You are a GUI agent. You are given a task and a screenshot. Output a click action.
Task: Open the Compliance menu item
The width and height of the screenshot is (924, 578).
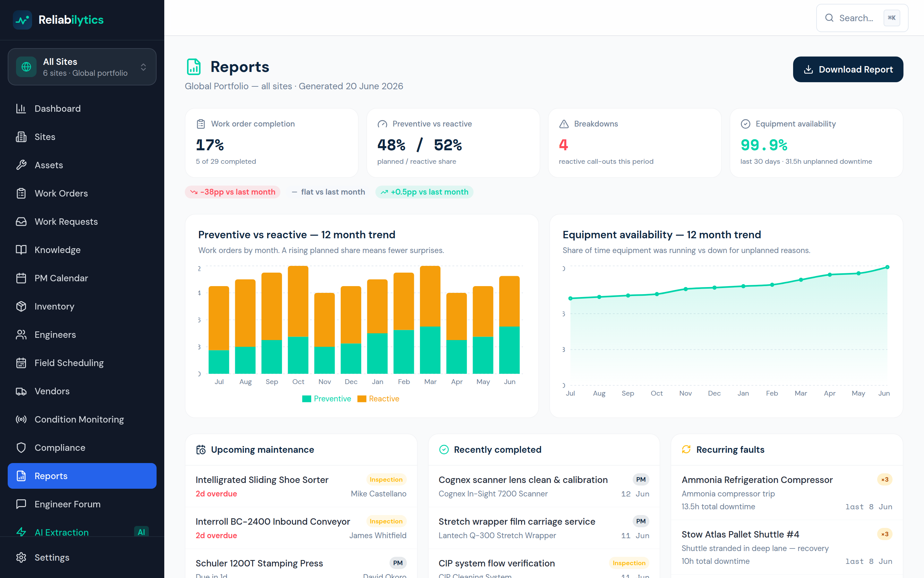tap(82, 448)
